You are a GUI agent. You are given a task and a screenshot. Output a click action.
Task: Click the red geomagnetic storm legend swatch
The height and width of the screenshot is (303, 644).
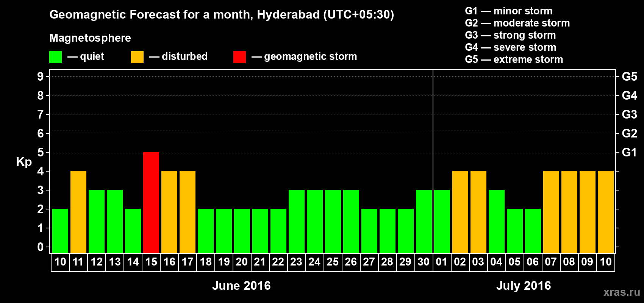click(x=239, y=57)
